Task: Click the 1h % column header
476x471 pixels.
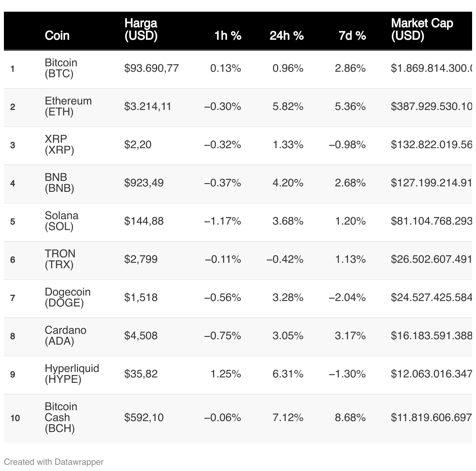Action: coord(227,35)
